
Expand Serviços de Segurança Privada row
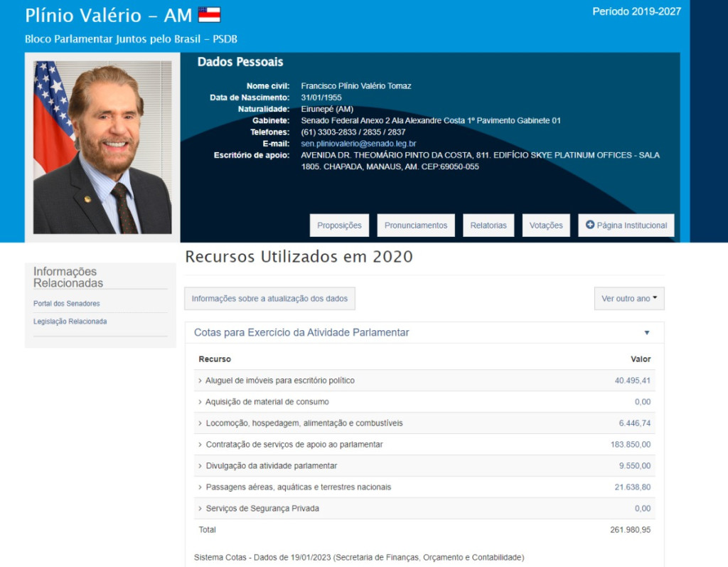pyautogui.click(x=262, y=509)
